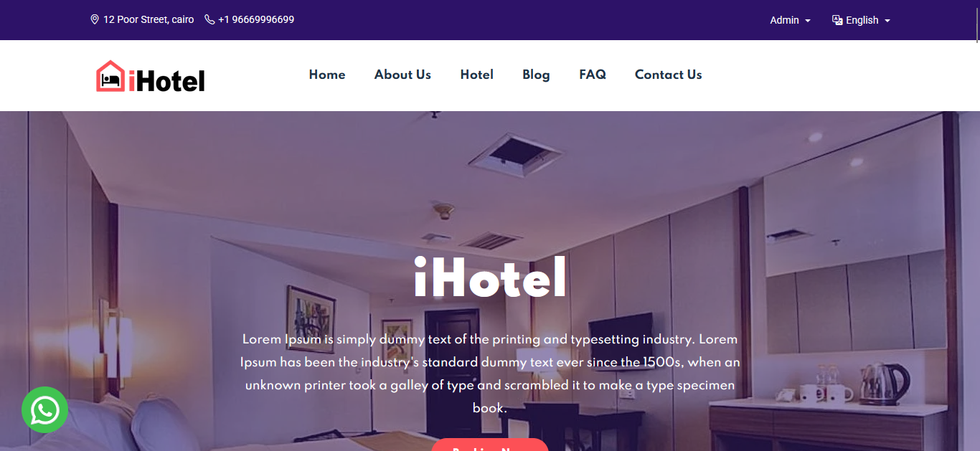
Task: Click the caret arrow beside Admin
Action: coord(808,21)
